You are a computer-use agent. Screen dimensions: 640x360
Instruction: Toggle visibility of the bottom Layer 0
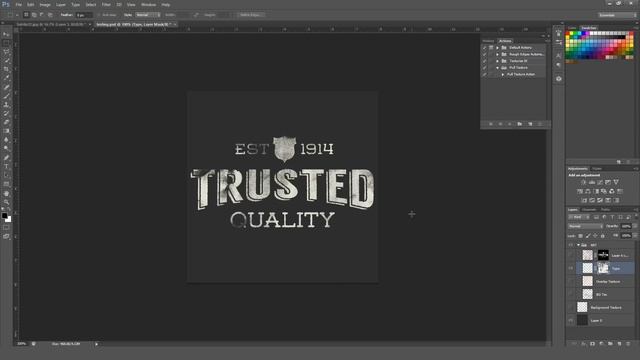pyautogui.click(x=571, y=320)
